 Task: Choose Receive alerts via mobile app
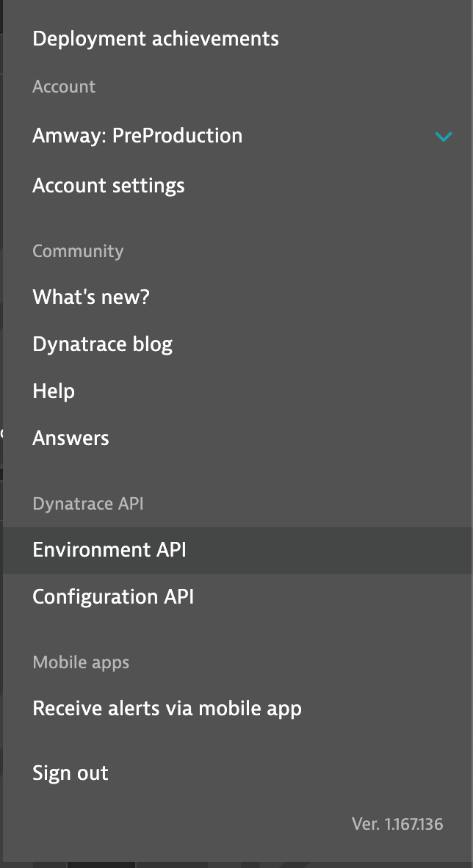167,709
